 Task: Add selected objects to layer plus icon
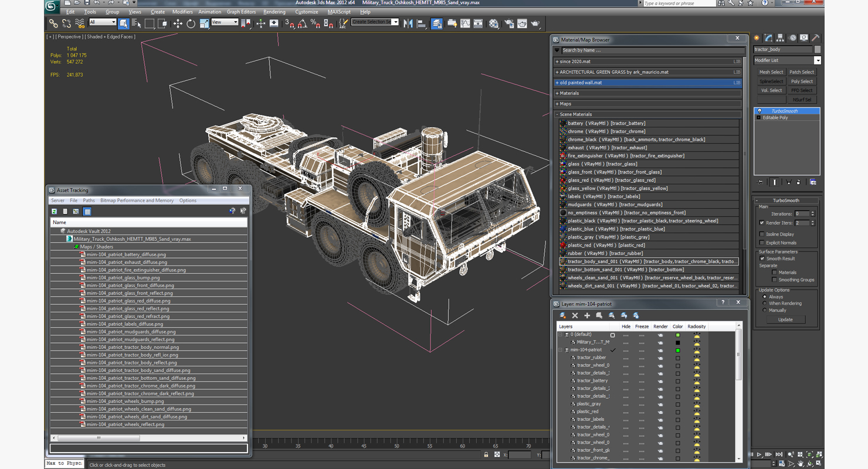coord(587,315)
